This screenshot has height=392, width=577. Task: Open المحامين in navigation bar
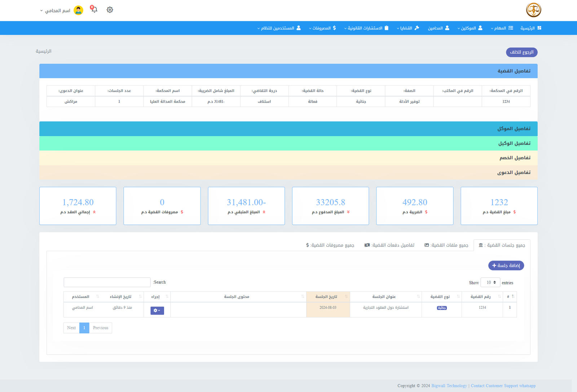pyautogui.click(x=439, y=28)
